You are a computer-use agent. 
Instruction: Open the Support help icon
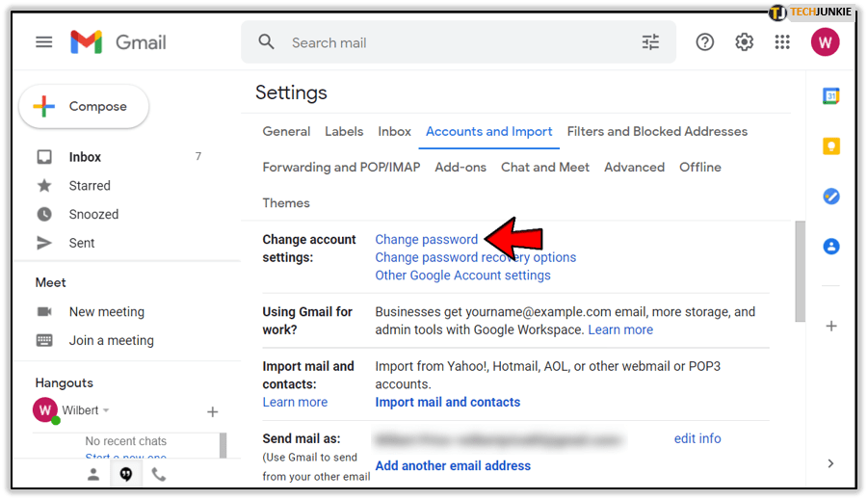[x=705, y=42]
